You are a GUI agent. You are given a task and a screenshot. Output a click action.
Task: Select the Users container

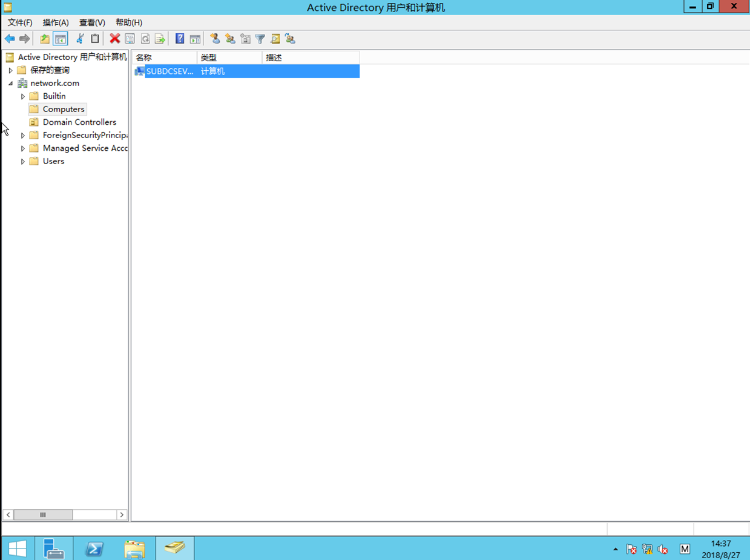(x=53, y=162)
